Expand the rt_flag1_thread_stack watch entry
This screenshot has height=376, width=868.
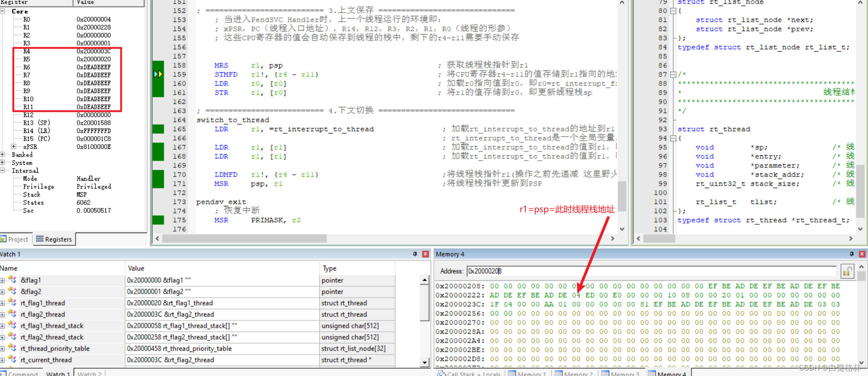(x=2, y=326)
